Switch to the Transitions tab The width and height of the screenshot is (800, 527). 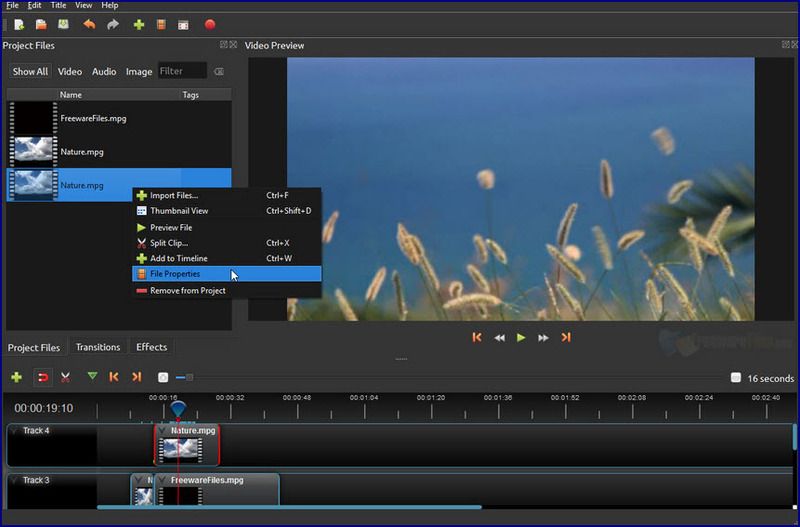pos(98,347)
